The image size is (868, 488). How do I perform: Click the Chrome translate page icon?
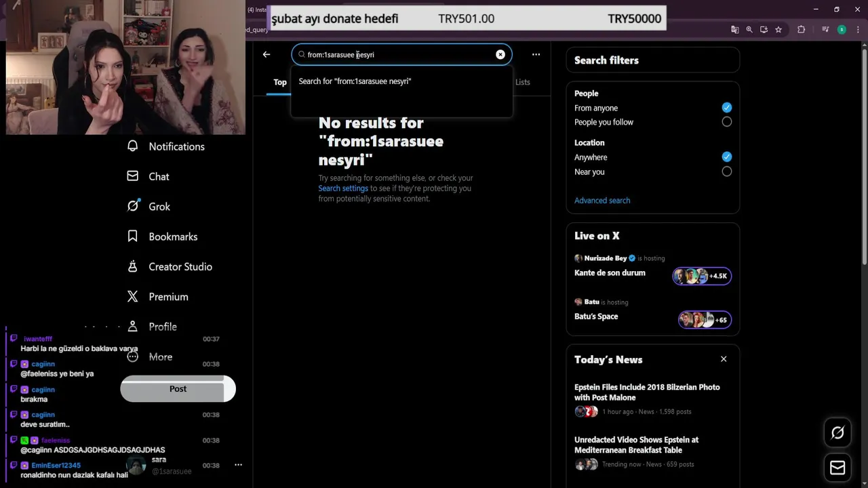click(735, 30)
